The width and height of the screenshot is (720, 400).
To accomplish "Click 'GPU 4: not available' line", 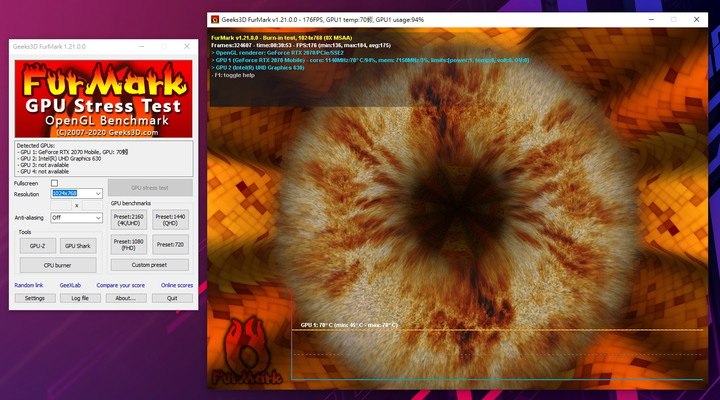I will click(x=43, y=171).
